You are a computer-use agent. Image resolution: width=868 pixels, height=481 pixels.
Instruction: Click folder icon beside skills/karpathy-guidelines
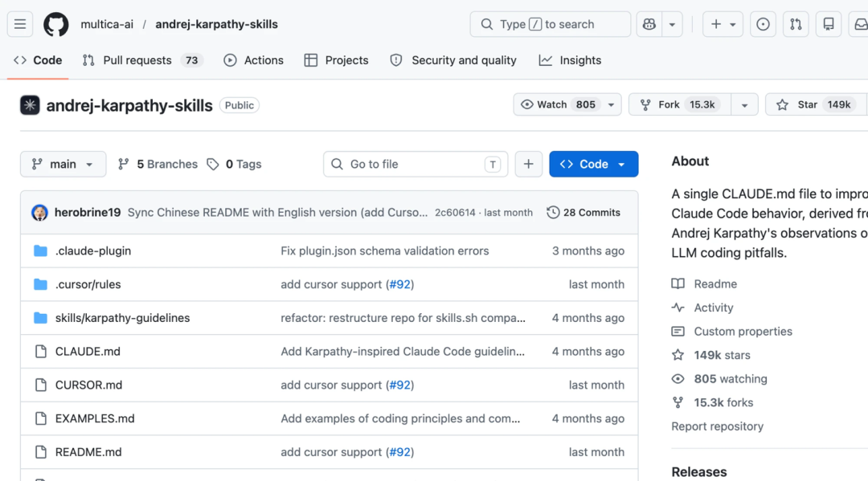[x=40, y=318]
